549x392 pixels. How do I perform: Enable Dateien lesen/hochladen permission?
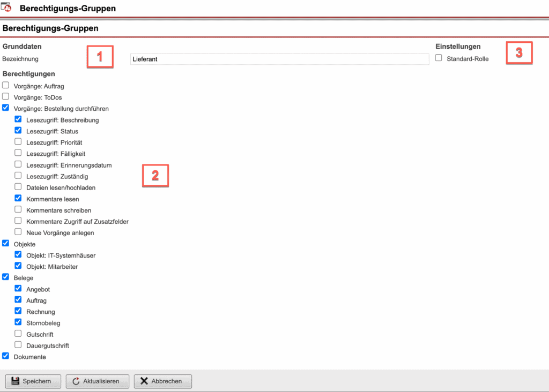(18, 187)
